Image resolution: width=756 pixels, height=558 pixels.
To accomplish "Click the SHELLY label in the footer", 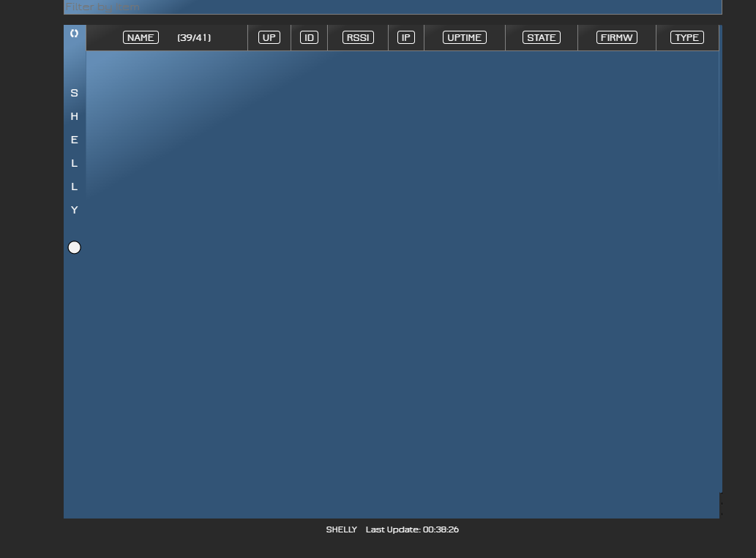I will point(341,529).
